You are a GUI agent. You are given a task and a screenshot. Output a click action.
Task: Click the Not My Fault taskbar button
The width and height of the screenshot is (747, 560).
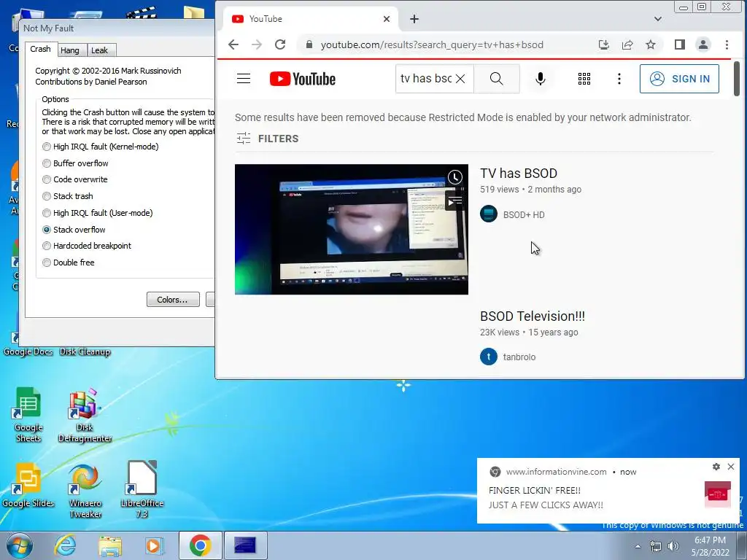pos(245,545)
